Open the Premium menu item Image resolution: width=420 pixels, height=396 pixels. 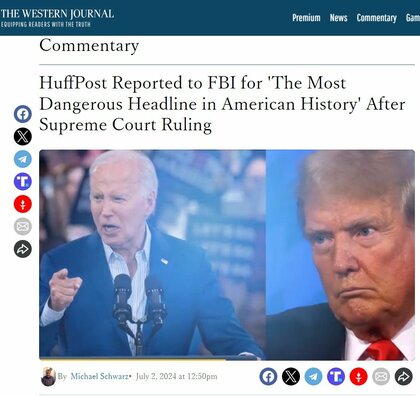(306, 18)
